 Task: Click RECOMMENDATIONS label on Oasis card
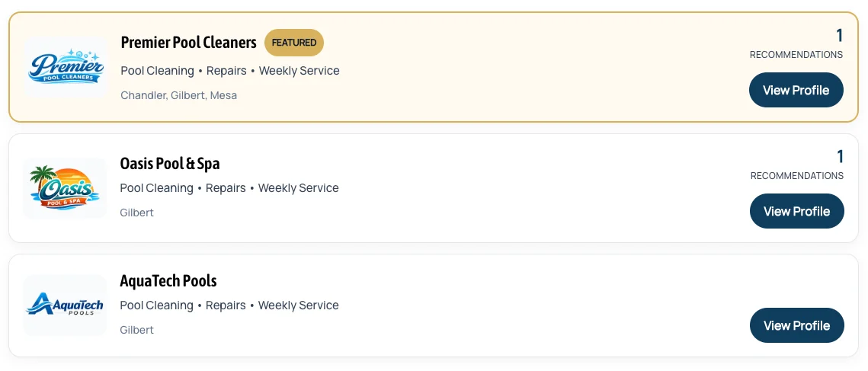796,175
